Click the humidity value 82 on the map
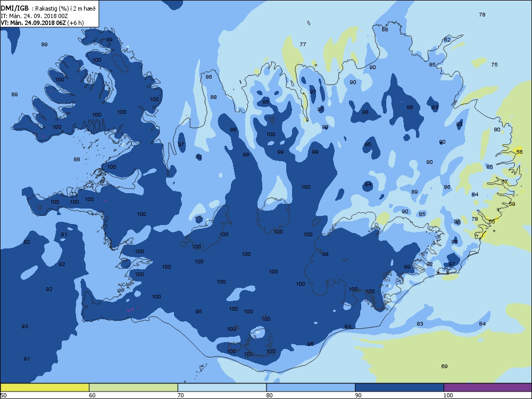The height and width of the screenshot is (399, 532). 447,40
